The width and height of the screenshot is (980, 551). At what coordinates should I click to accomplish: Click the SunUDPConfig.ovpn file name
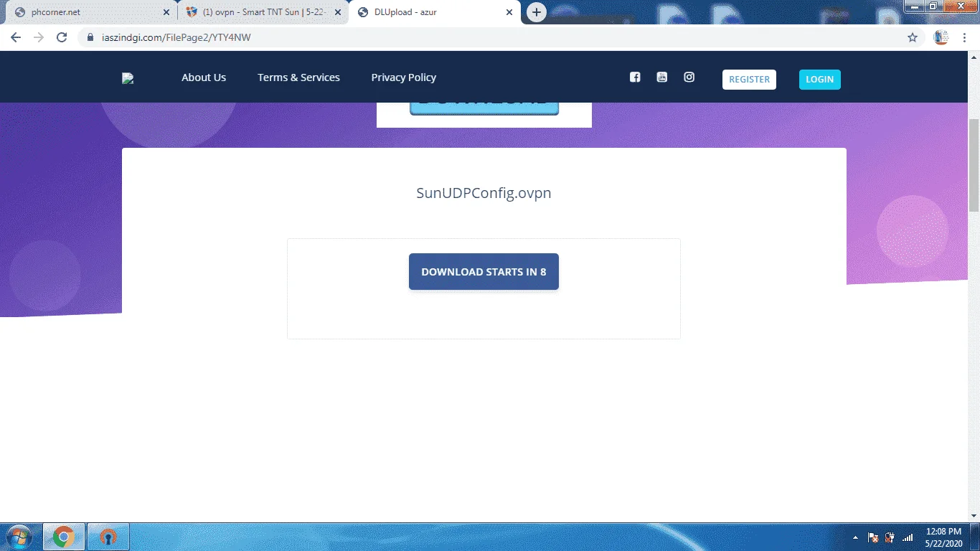coord(484,193)
